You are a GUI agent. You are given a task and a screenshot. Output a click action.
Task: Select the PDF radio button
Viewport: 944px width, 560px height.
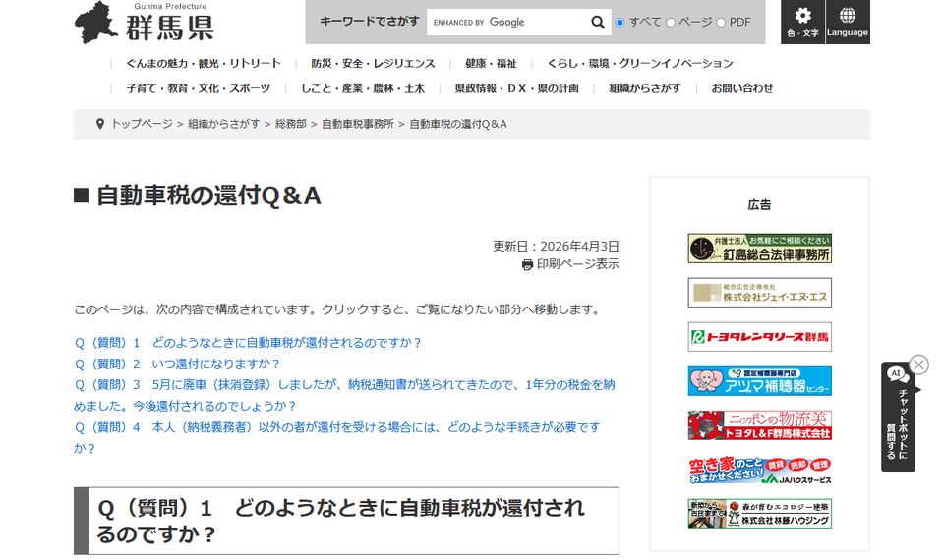[x=721, y=23]
